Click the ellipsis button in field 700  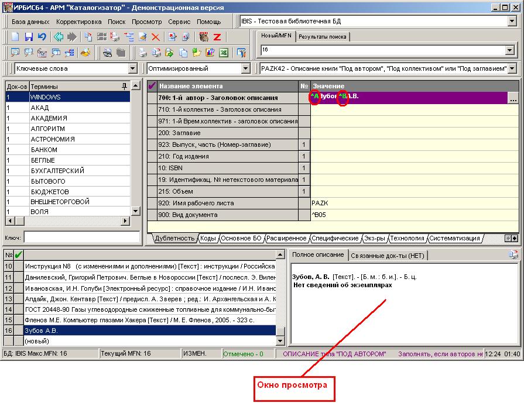point(513,98)
